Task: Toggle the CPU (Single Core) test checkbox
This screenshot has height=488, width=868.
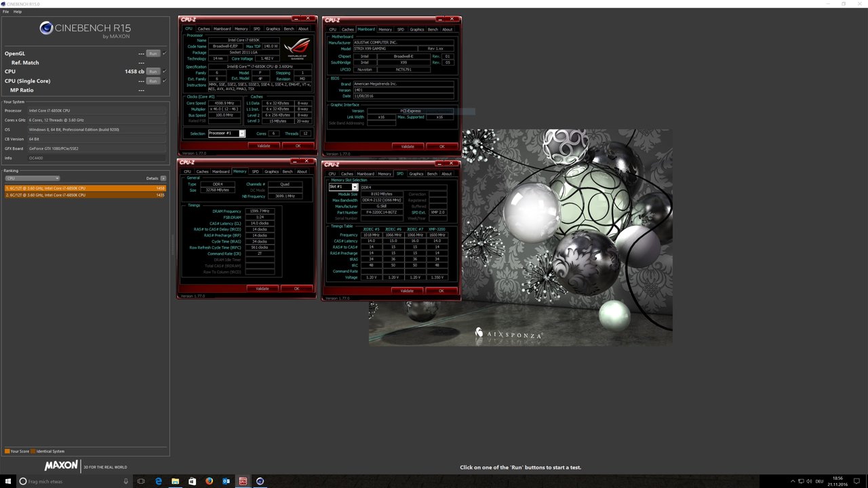Action: point(164,81)
